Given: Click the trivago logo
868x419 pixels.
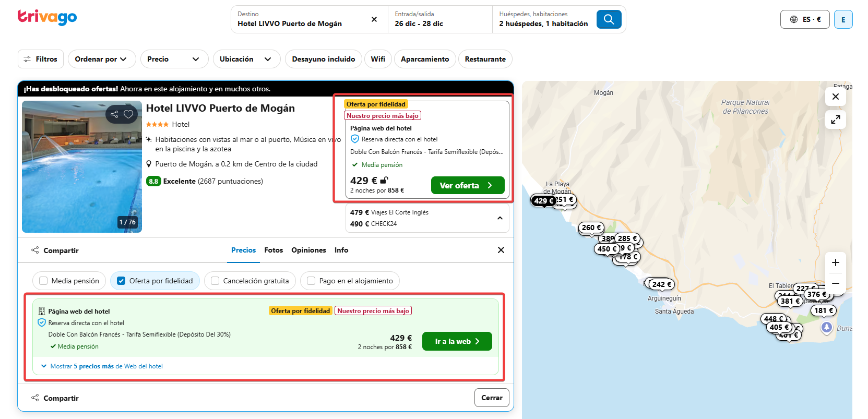Looking at the screenshot, I should tap(47, 17).
